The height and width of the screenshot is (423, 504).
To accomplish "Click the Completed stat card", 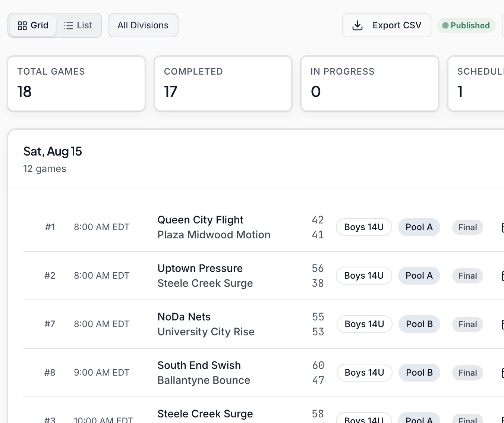I will click(223, 84).
